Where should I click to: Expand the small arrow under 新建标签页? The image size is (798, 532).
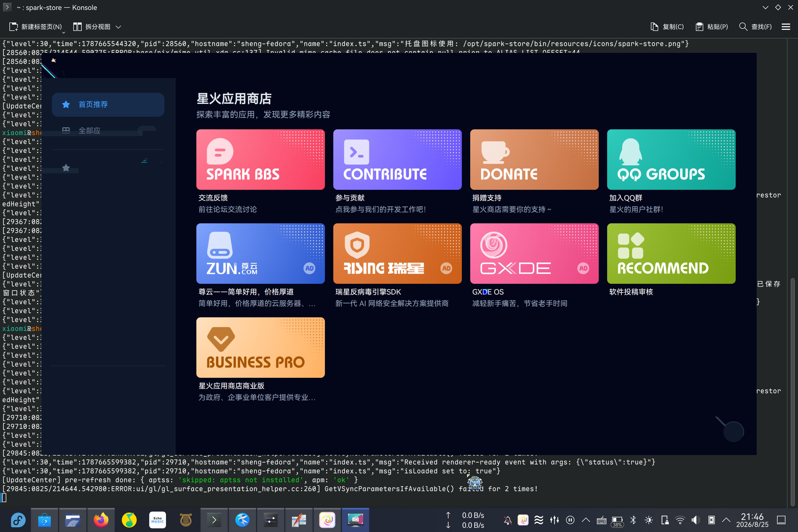pyautogui.click(x=63, y=32)
